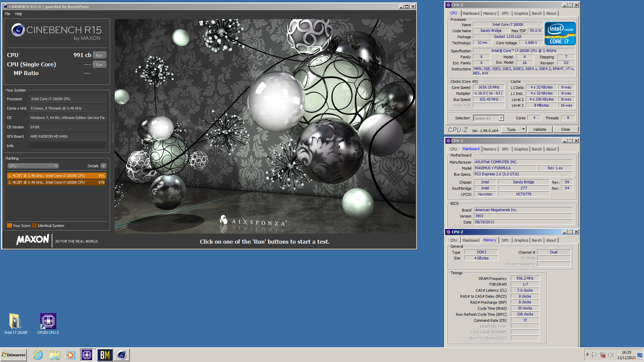Click the CPU-Z icon in top window title bar
644x362 pixels.
448,5
